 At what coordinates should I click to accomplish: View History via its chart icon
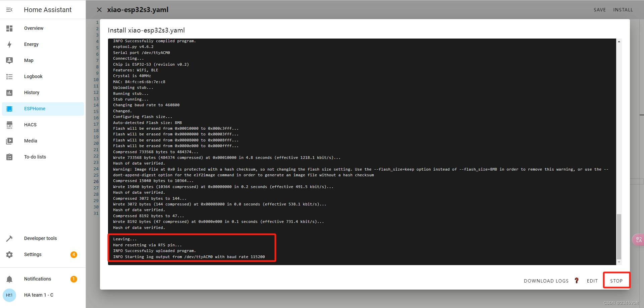(9, 93)
